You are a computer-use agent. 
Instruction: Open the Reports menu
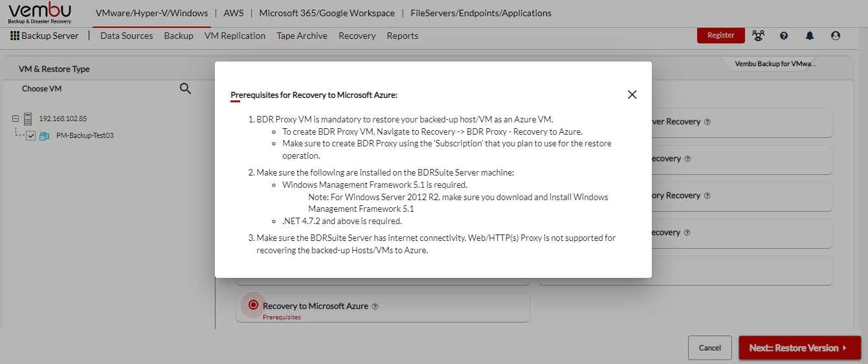[x=403, y=36]
